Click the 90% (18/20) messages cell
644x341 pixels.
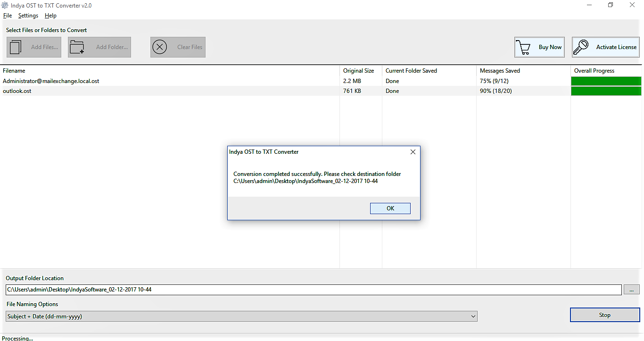pos(495,91)
